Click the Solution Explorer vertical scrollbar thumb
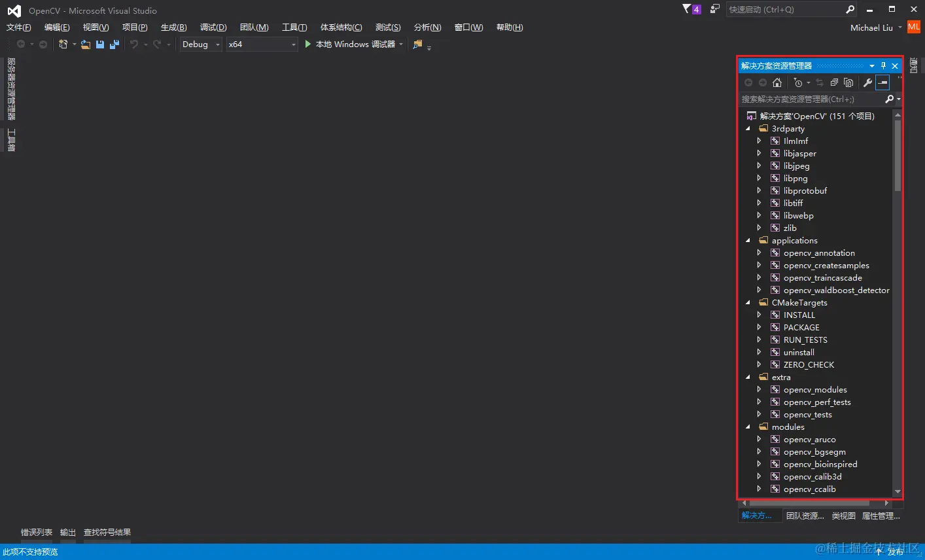 click(898, 156)
